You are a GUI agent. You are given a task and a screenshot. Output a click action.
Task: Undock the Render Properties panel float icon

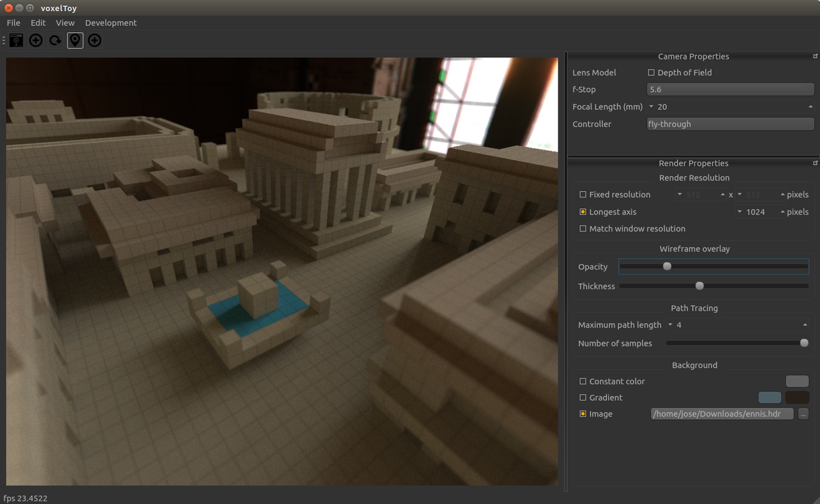(815, 163)
